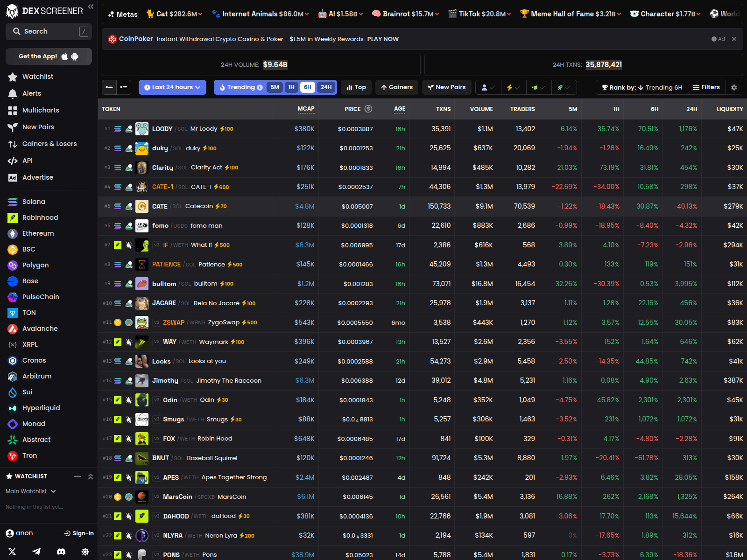Open the Telegram link icon
747x560 pixels.
[x=36, y=552]
